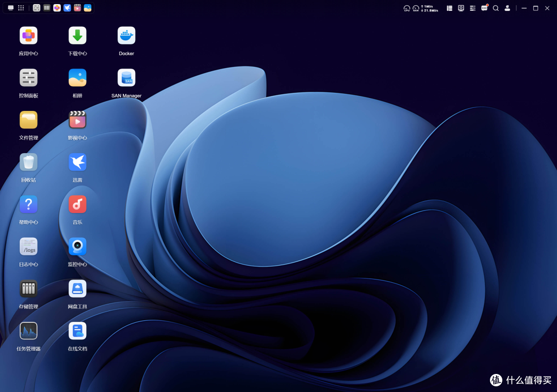This screenshot has height=392, width=557.
Task: Launch the 迅雷 desktop icon
Action: 77,162
